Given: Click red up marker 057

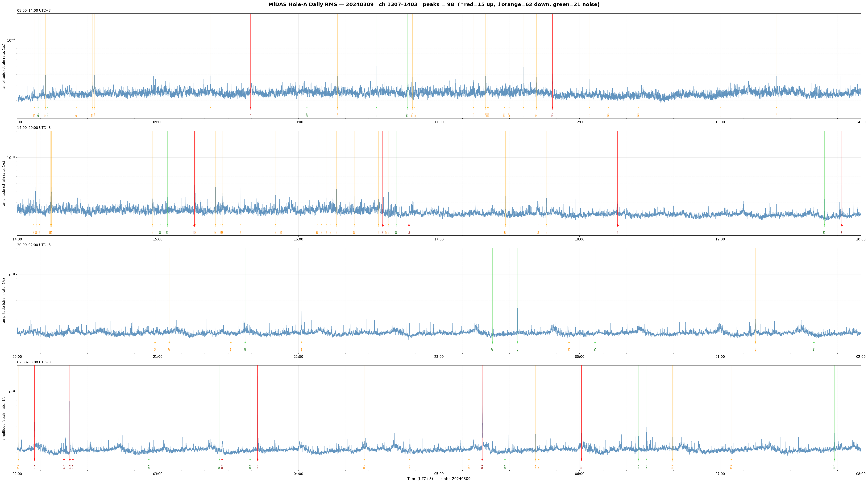Looking at the screenshot, I should pos(409,225).
